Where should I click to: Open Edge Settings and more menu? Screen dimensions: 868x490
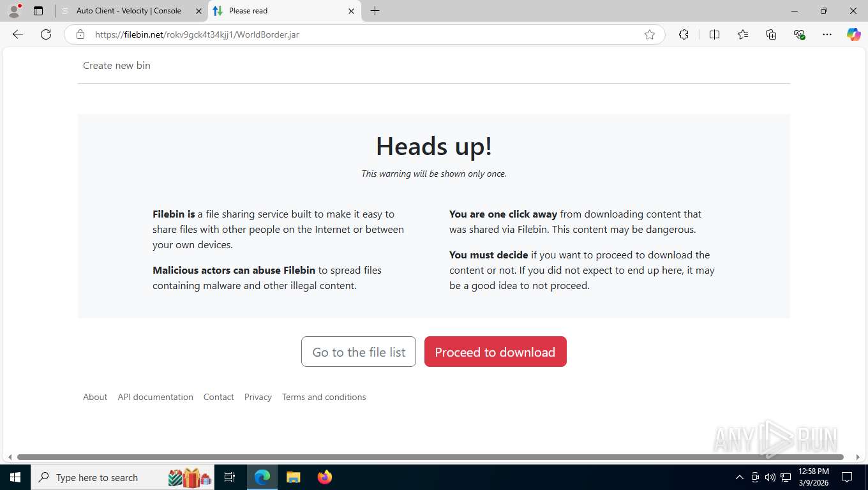point(827,34)
